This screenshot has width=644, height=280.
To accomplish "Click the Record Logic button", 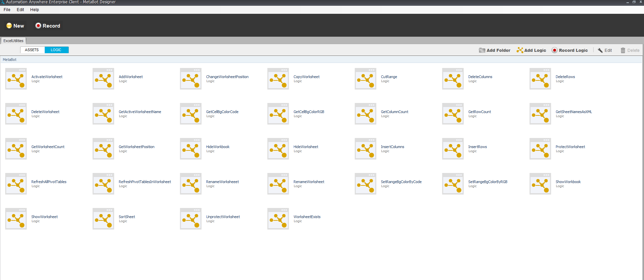I will 570,50.
